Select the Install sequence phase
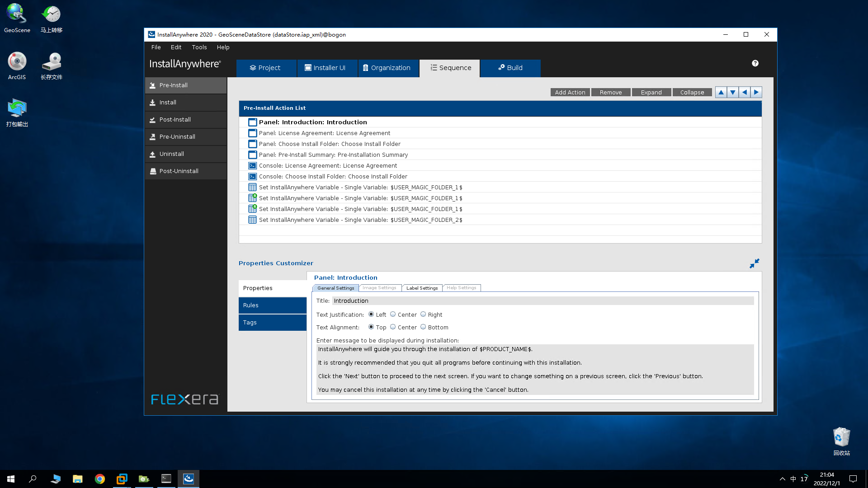Screen dimensions: 868x488 pos(186,103)
